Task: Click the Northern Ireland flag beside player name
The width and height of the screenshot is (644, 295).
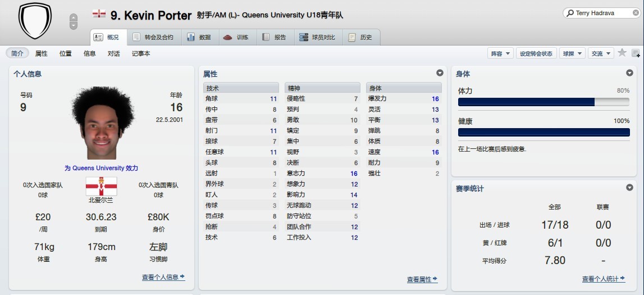Action: (x=99, y=14)
